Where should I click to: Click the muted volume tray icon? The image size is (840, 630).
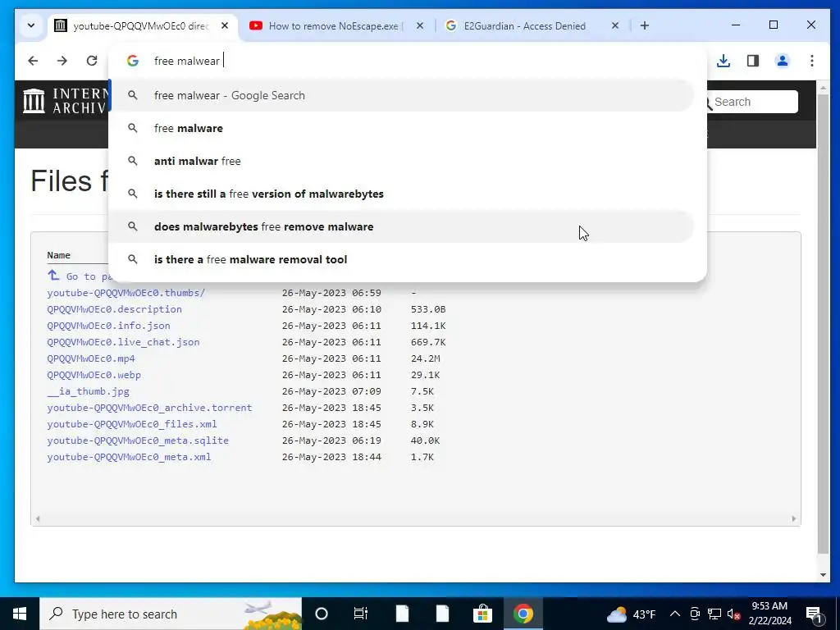[x=734, y=614]
